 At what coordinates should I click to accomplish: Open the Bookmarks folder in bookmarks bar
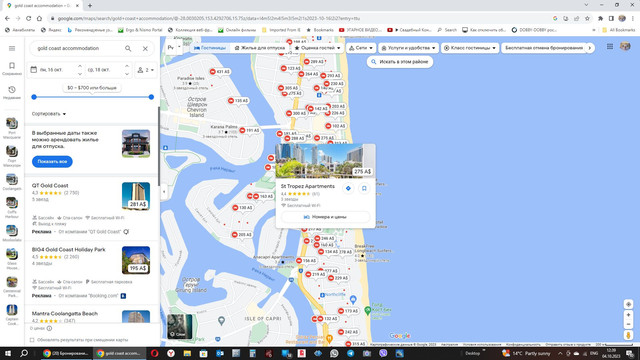[320, 30]
